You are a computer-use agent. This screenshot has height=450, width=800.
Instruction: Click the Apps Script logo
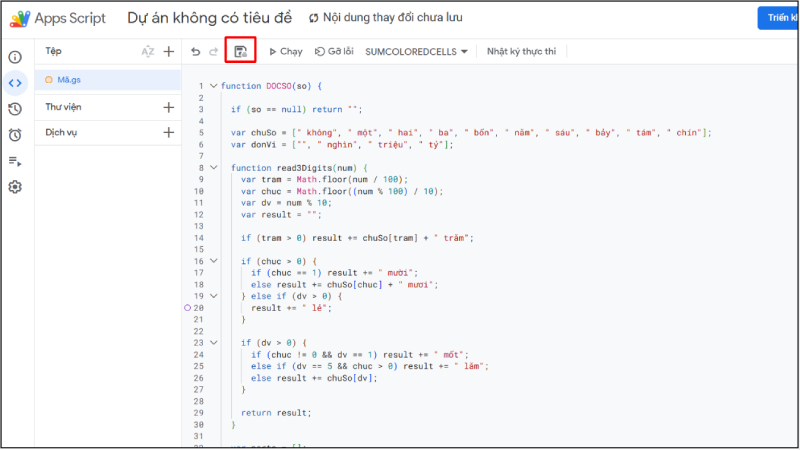coord(19,18)
